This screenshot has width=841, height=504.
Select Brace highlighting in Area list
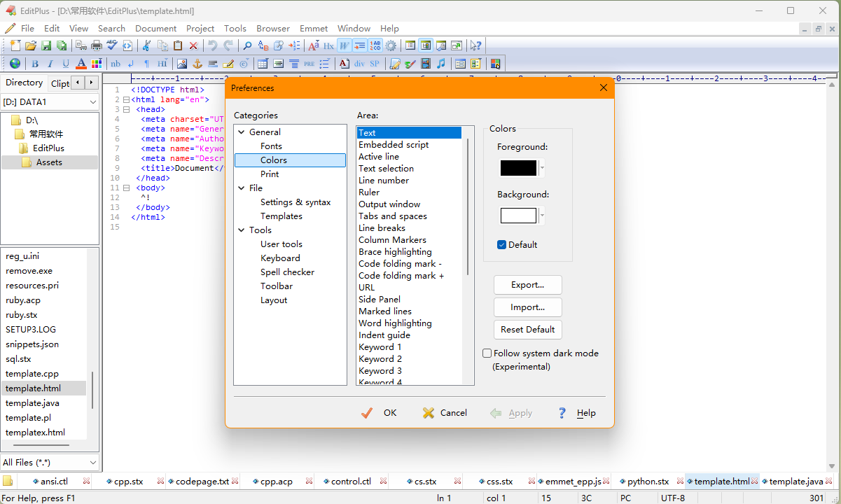tap(395, 252)
